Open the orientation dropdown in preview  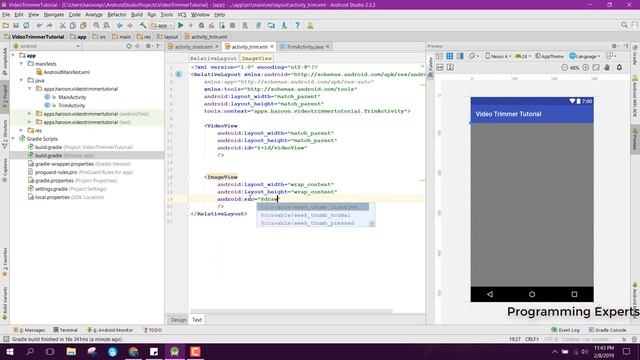(473, 56)
